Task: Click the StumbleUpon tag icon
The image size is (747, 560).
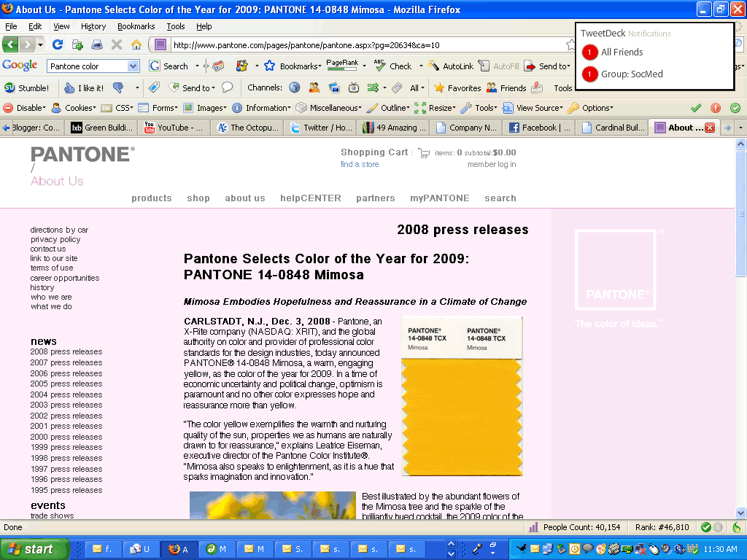Action: 154,87
